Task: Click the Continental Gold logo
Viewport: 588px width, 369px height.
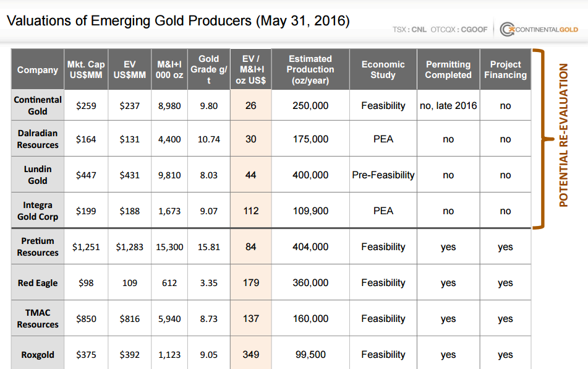Action: coord(539,29)
